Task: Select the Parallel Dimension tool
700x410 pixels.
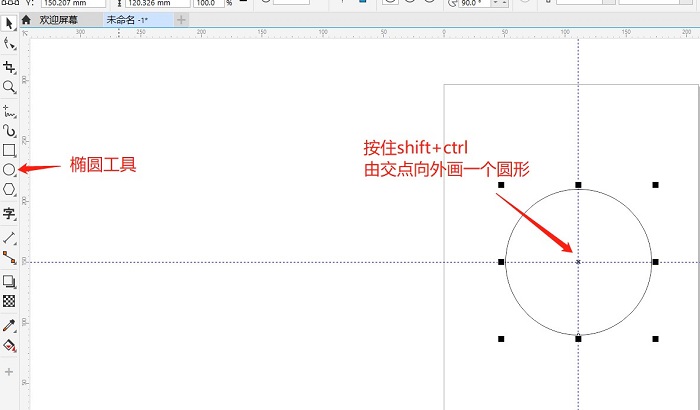Action: (x=9, y=237)
